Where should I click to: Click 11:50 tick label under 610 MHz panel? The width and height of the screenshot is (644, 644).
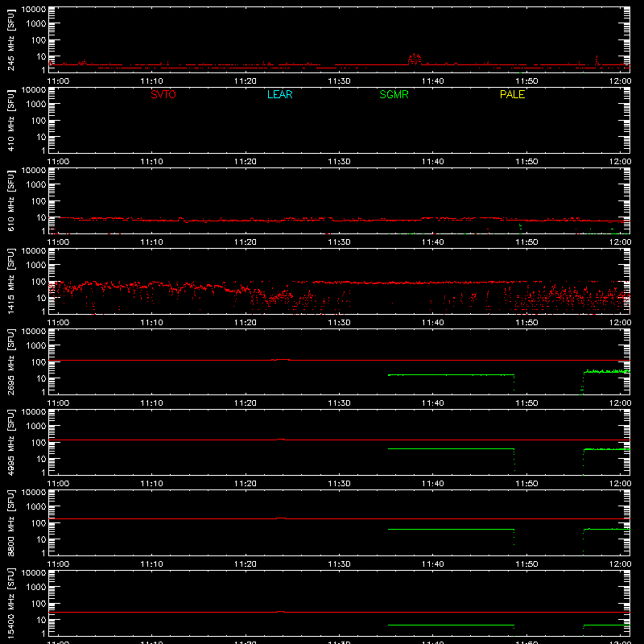(526, 242)
